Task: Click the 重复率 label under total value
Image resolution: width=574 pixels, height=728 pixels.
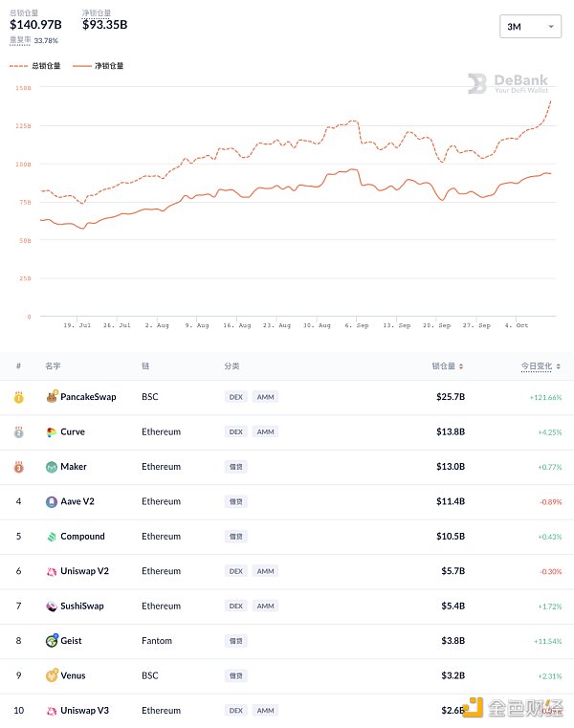Action: click(19, 41)
